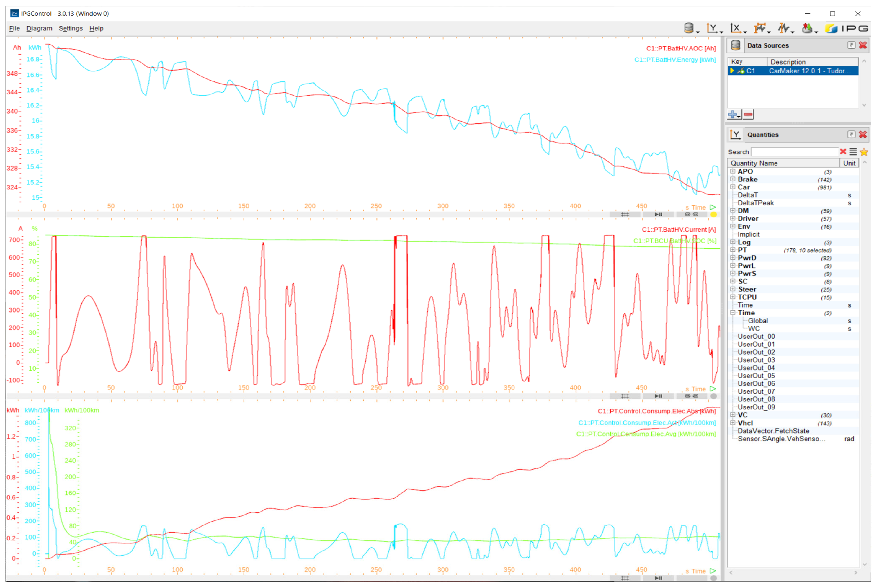Close the Quantities panel
Screen dimensions: 878x588
pos(863,135)
